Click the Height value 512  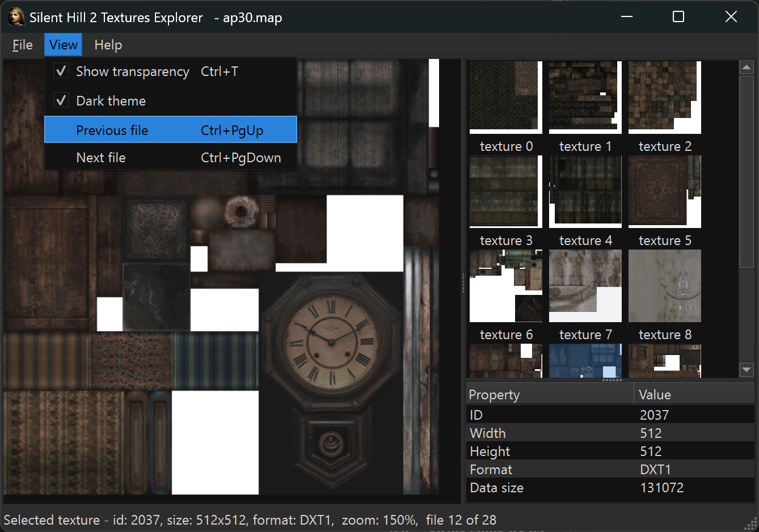651,451
